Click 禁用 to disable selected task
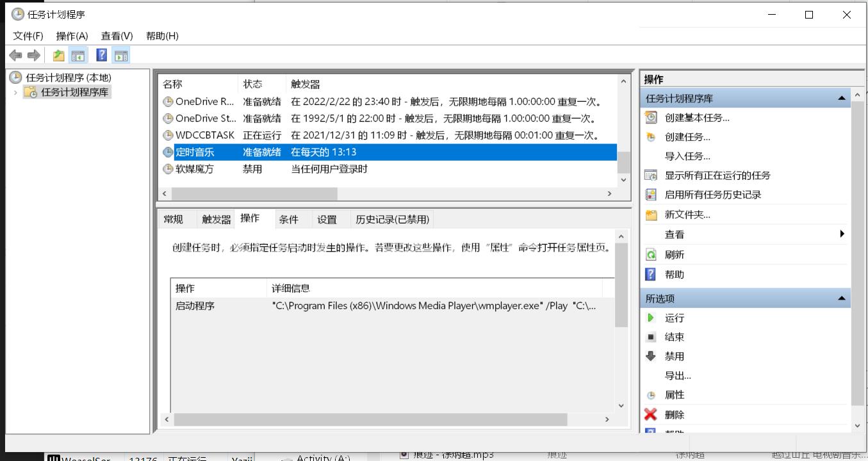The width and height of the screenshot is (868, 461). [674, 356]
